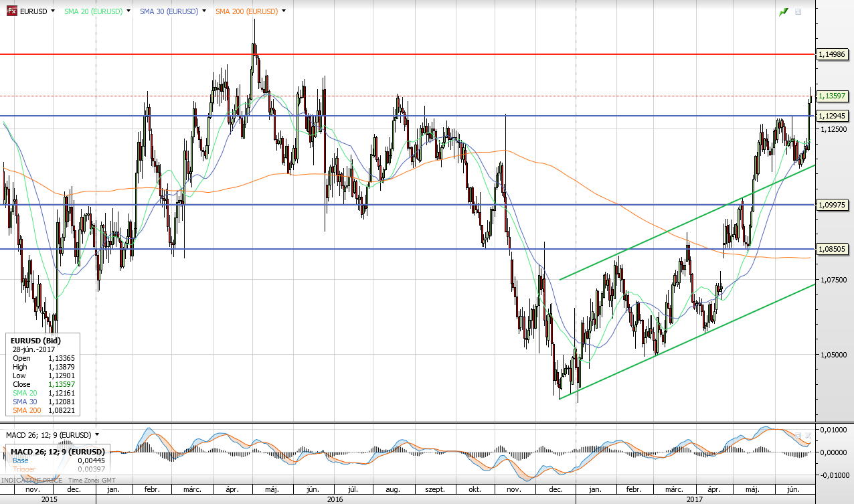This screenshot has height=504, width=854.
Task: Open the EURUSD instrument dropdown
Action: (x=53, y=11)
